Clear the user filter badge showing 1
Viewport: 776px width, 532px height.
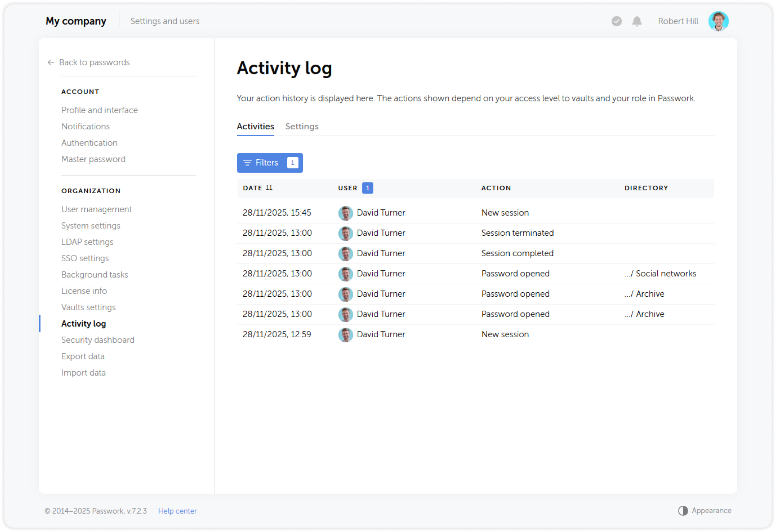[x=368, y=187]
